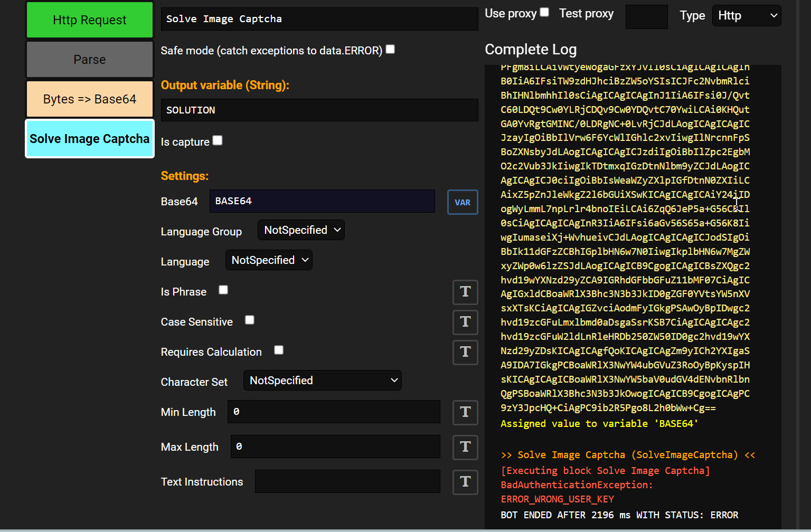Click the Min Length input field
The width and height of the screenshot is (811, 532).
[334, 412]
